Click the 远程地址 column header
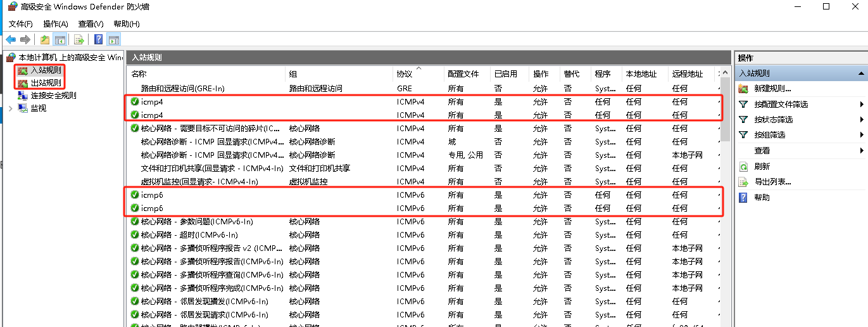The height and width of the screenshot is (327, 868). coord(691,74)
